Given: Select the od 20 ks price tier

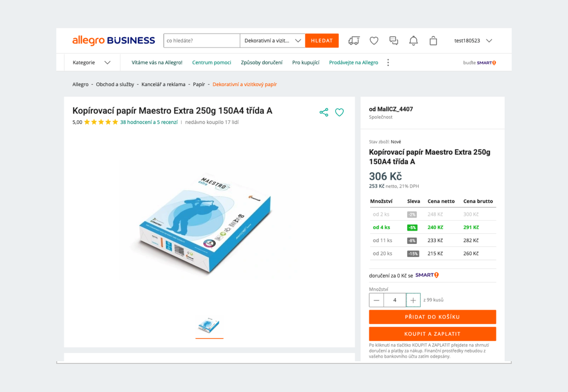Looking at the screenshot, I should (x=433, y=253).
